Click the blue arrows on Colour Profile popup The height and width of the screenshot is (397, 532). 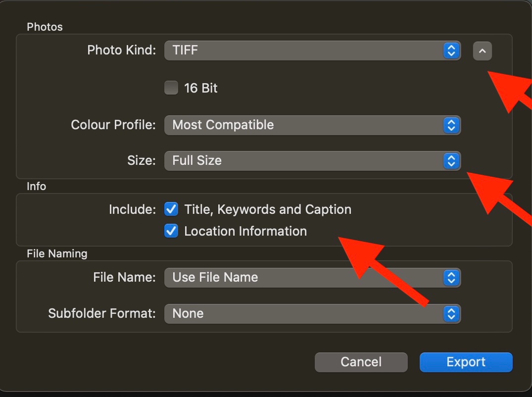[451, 125]
